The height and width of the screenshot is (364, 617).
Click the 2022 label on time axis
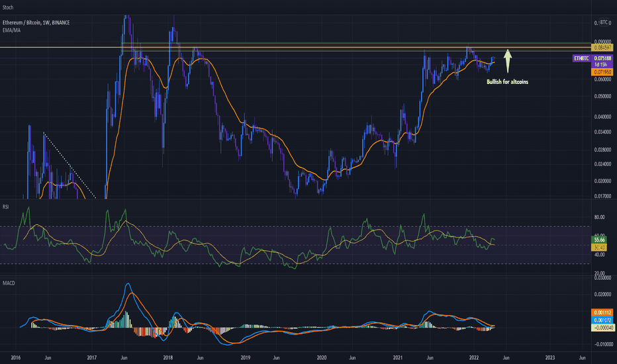point(474,357)
